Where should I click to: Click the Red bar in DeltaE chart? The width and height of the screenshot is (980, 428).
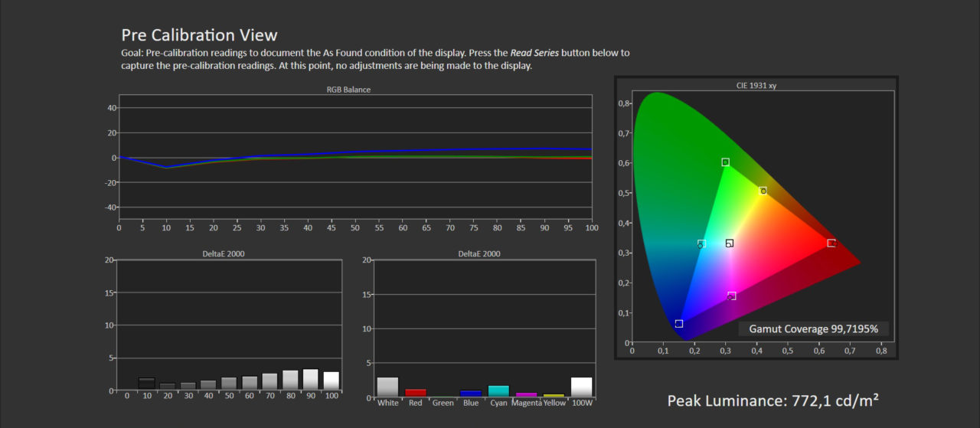pyautogui.click(x=416, y=393)
